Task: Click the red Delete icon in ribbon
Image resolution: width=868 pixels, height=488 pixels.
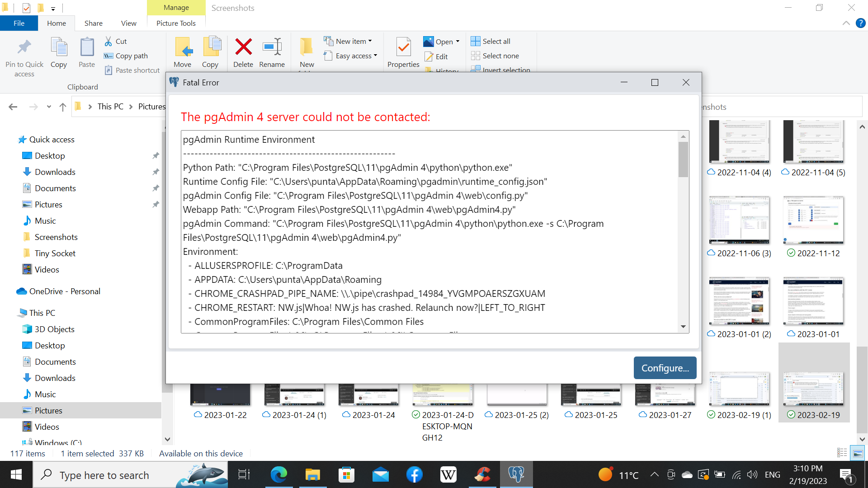Action: 243,47
